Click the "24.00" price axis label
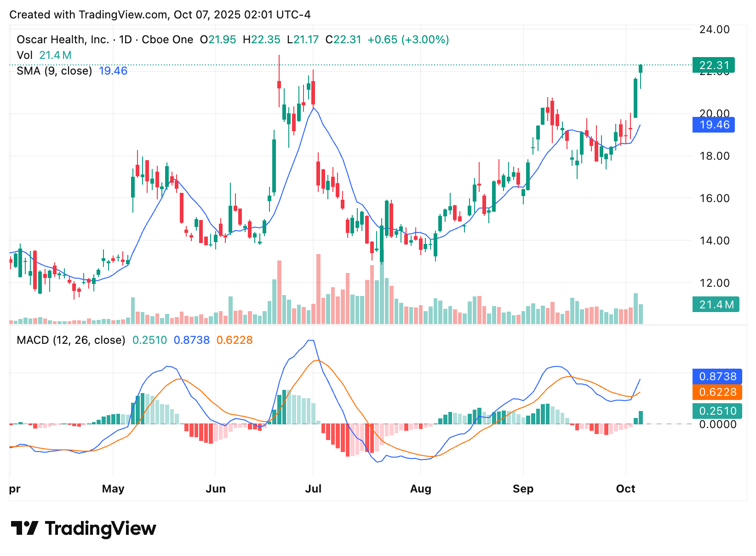Viewport: 756px width, 556px height. [715, 29]
